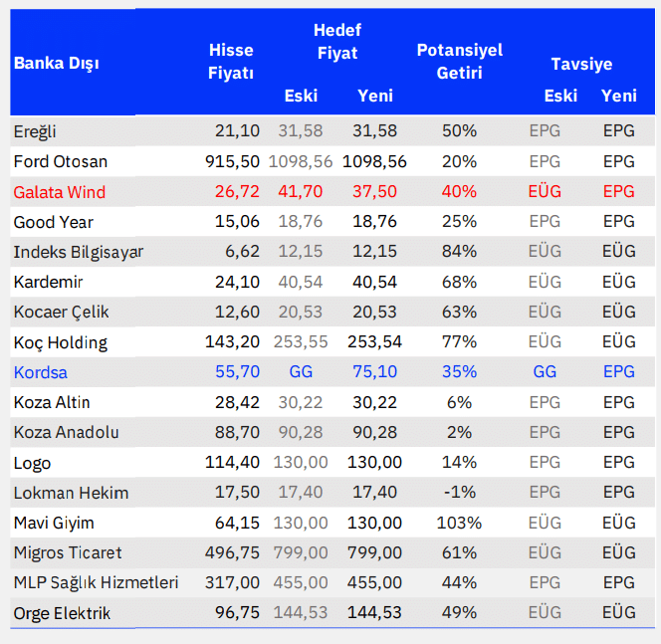Viewport: 661px width, 644px height.
Task: Select Galata Wind's old EÜG recommendation
Action: coord(545,192)
